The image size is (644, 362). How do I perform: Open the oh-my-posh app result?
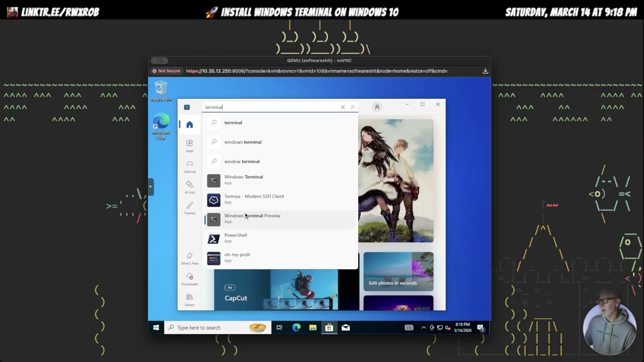[x=281, y=258]
